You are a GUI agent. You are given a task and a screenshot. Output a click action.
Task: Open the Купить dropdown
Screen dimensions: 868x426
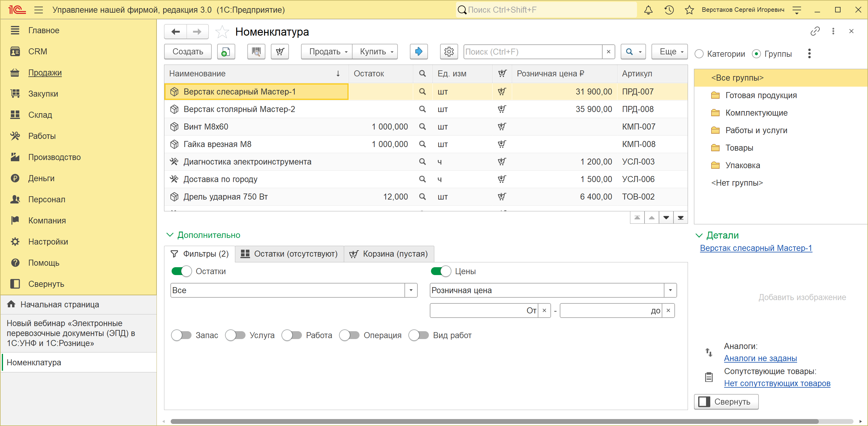tap(375, 52)
